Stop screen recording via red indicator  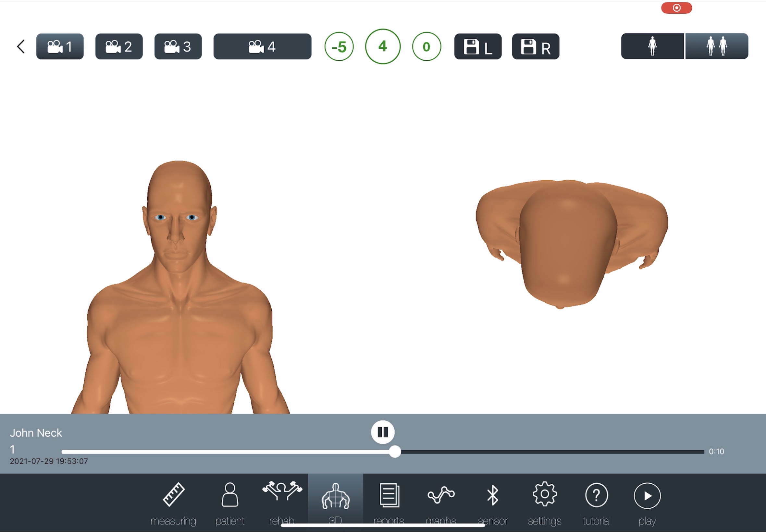(x=676, y=8)
